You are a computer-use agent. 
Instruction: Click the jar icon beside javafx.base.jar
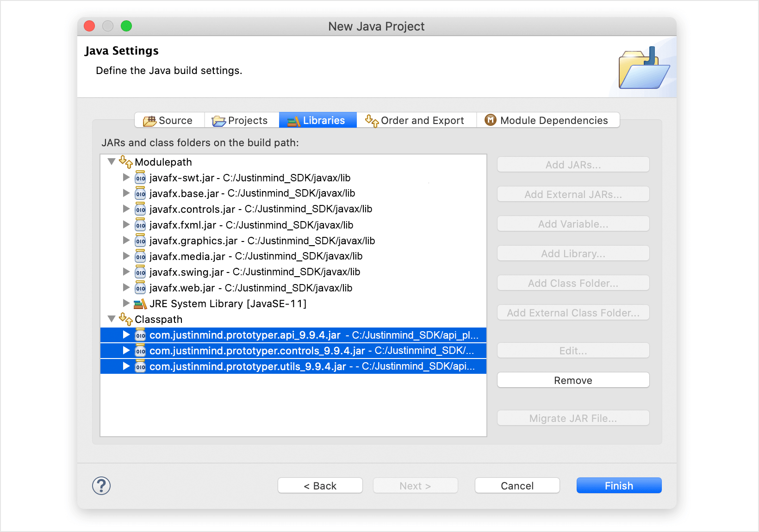140,193
